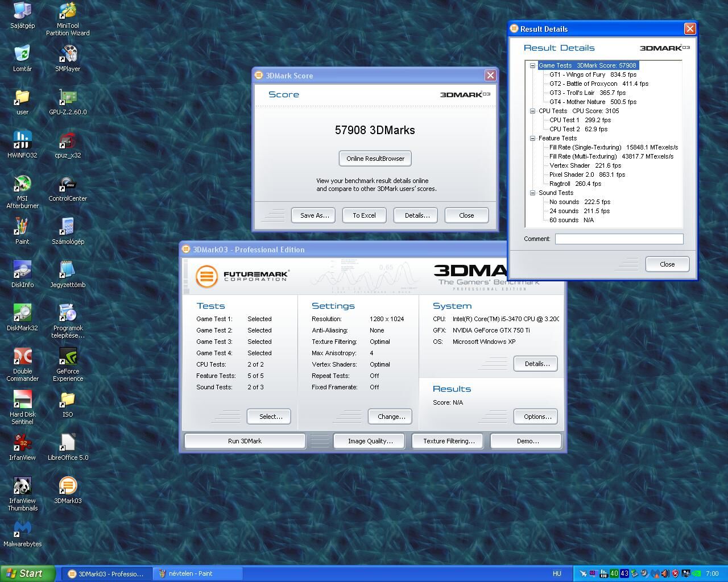Open DiskInfo desktop icon
728x582 pixels.
(22, 275)
